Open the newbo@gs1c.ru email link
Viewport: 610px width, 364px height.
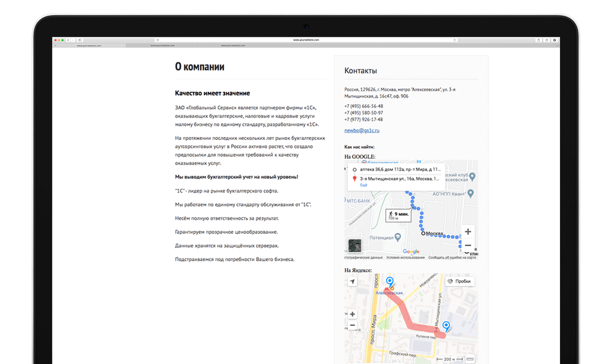click(362, 130)
